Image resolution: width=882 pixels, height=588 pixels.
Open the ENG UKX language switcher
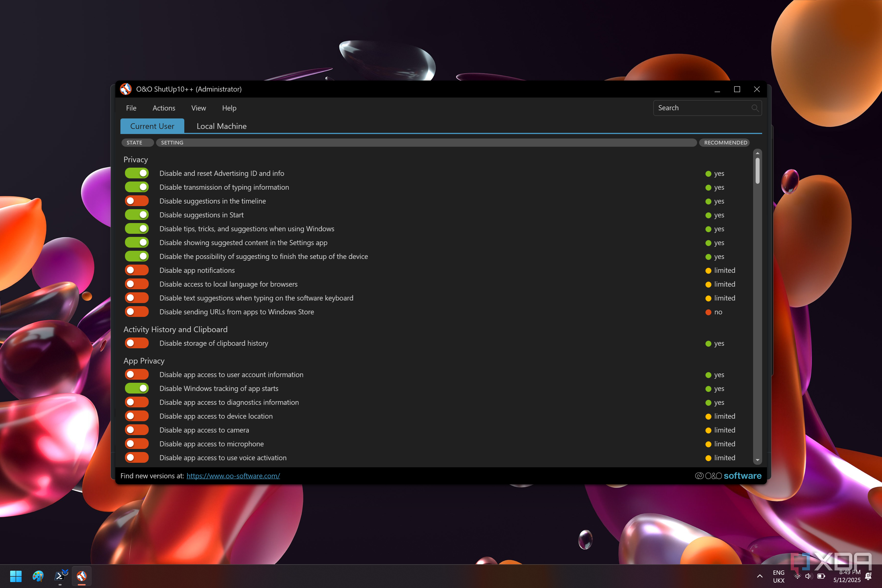tap(779, 576)
